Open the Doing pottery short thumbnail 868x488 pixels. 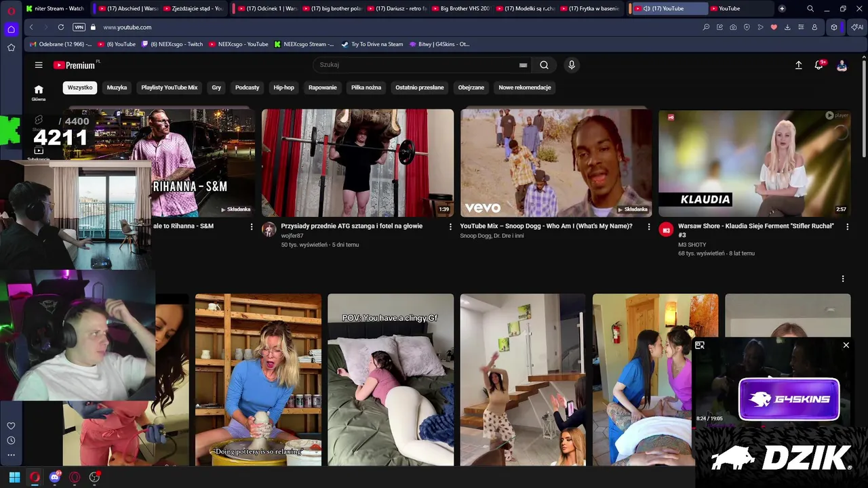click(x=258, y=380)
